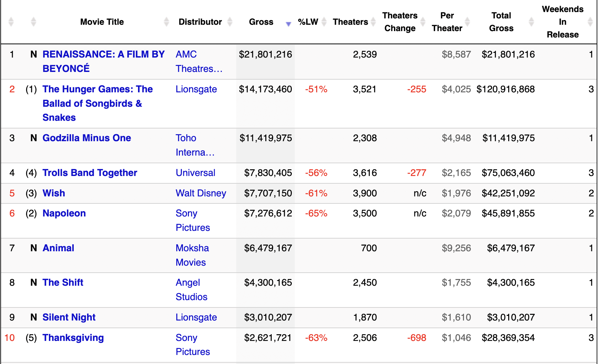
Task: Open Toho International distributor link
Action: point(195,145)
